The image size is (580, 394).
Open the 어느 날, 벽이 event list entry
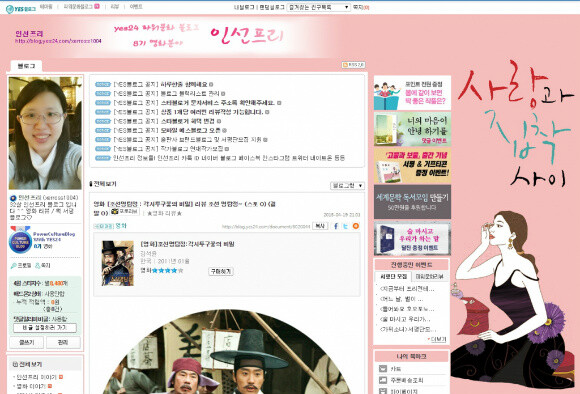point(401,299)
